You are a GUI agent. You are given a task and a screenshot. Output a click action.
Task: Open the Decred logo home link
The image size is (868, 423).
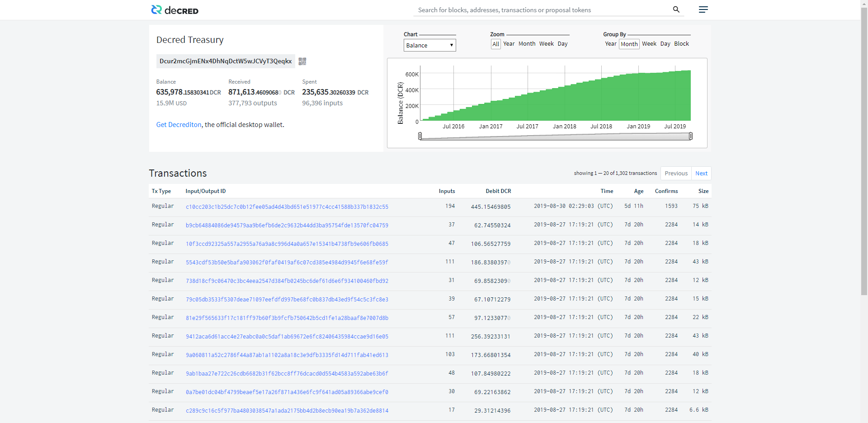(x=175, y=10)
